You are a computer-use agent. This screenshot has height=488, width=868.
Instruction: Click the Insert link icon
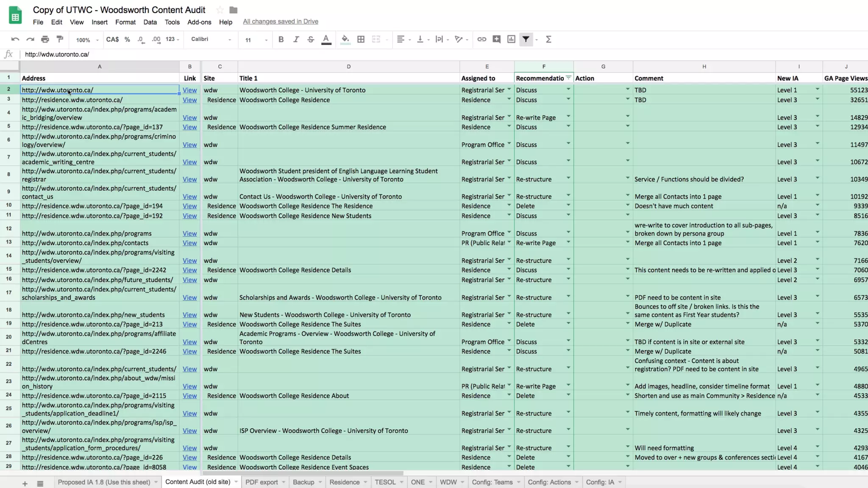[481, 39]
